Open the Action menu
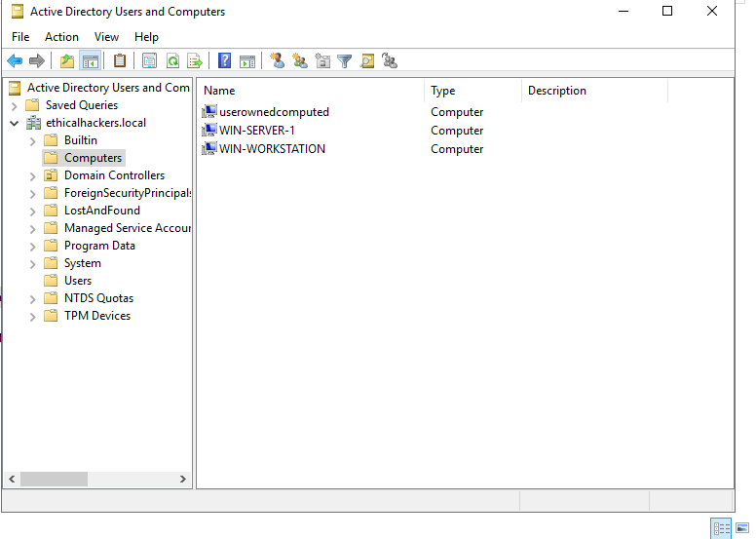 61,37
